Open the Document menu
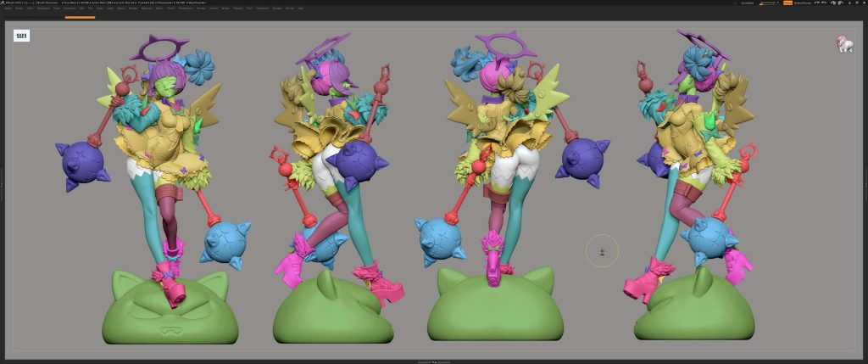868x364 pixels. pos(43,8)
